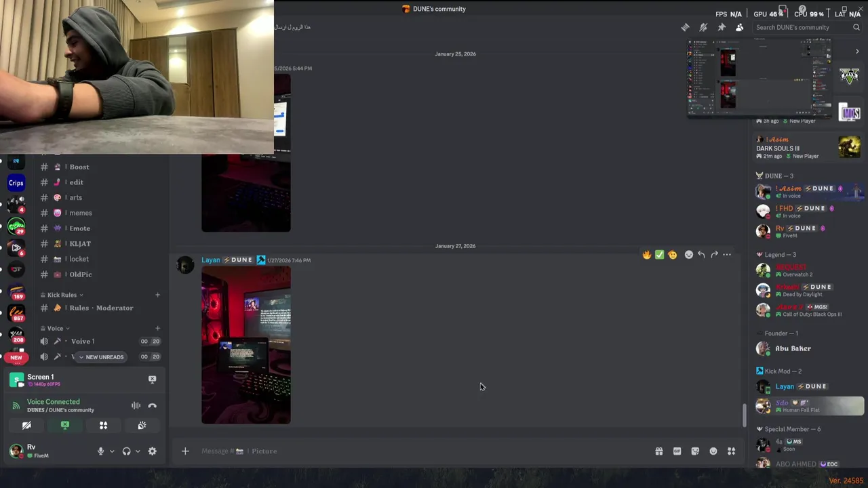Open the gift Nitro icon

[659, 451]
